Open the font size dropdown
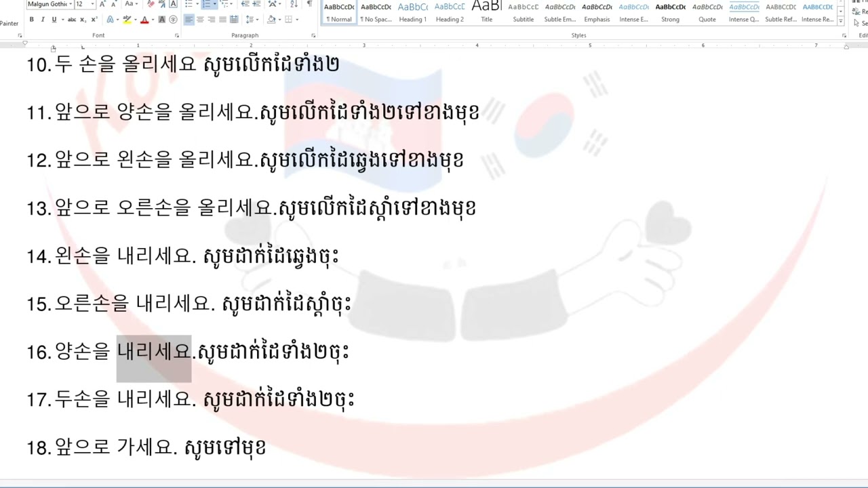This screenshot has height=488, width=868. point(92,4)
